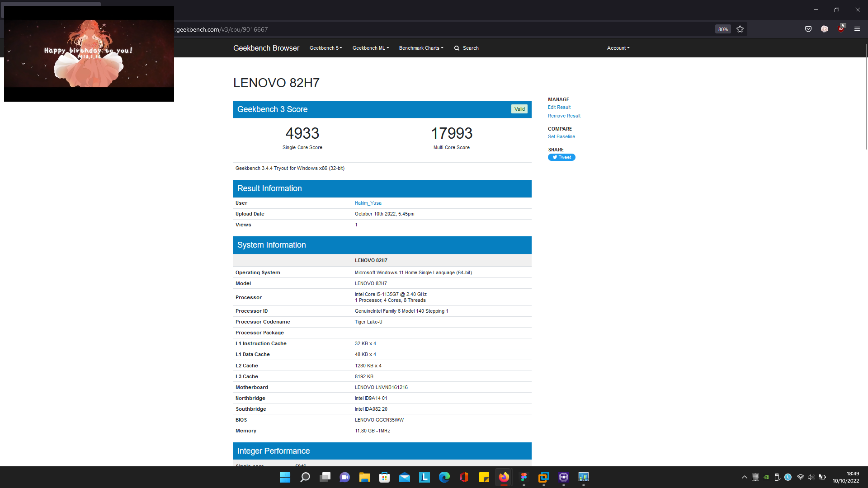868x488 pixels.
Task: Open clock and date 18:49 panel
Action: [846, 477]
